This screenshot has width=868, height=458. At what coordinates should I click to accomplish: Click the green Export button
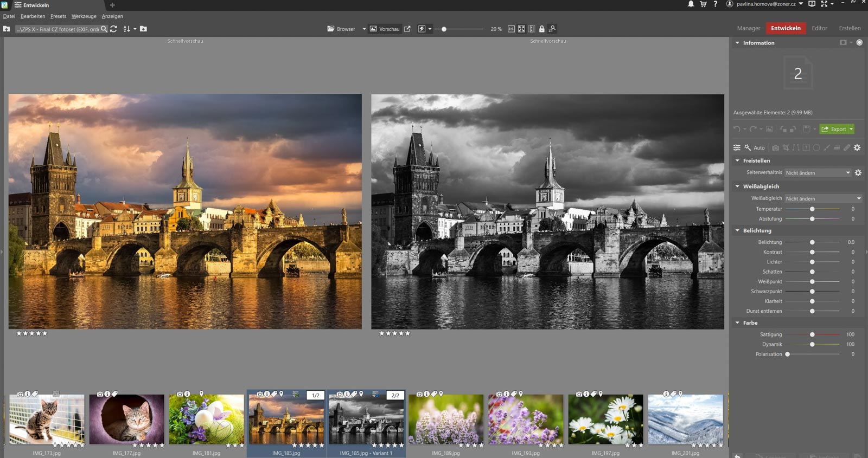(x=833, y=129)
